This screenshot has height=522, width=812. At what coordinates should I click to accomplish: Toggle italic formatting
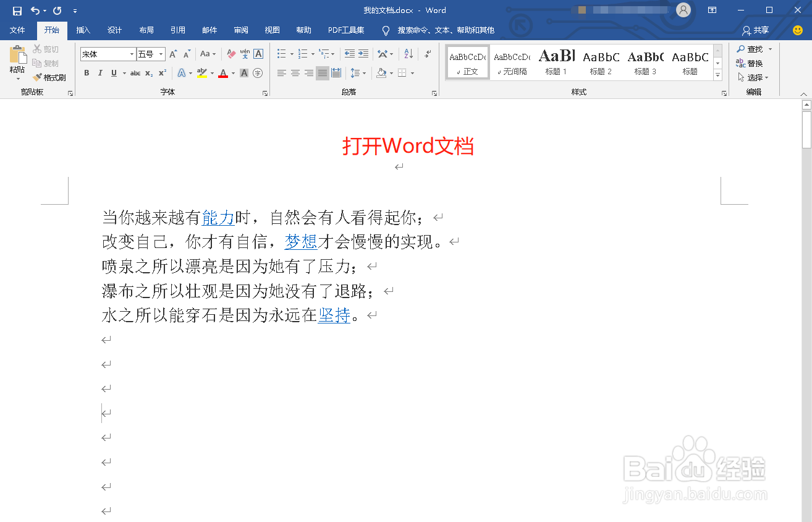(100, 73)
